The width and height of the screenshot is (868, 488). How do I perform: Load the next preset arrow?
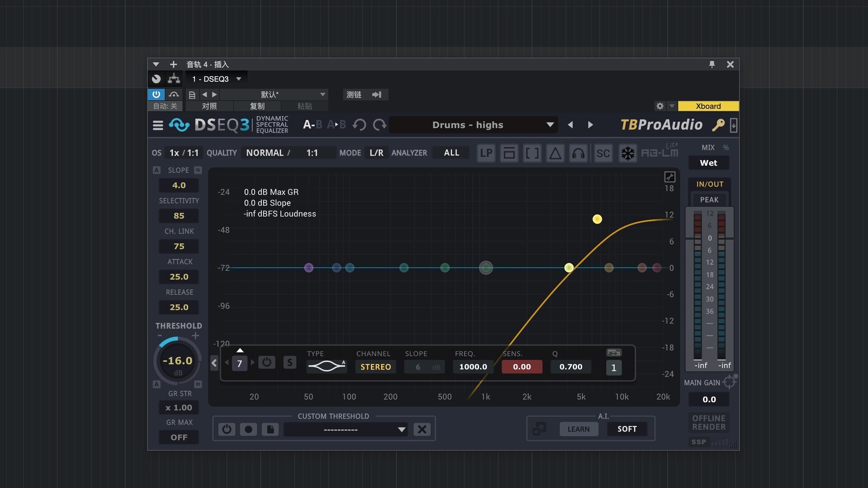click(590, 125)
